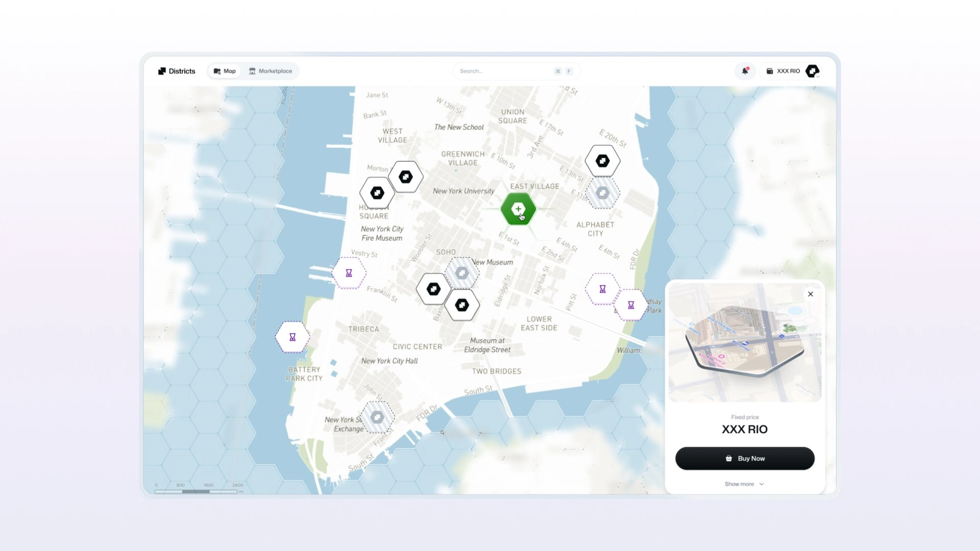Select the striped hexagon near New York Stock Exchange

click(x=377, y=417)
